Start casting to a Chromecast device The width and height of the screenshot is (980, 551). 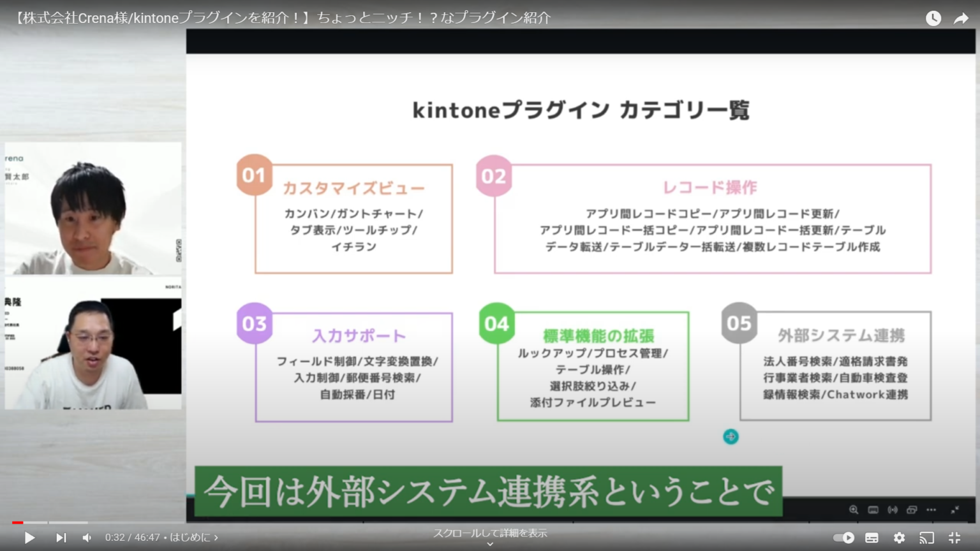(927, 538)
